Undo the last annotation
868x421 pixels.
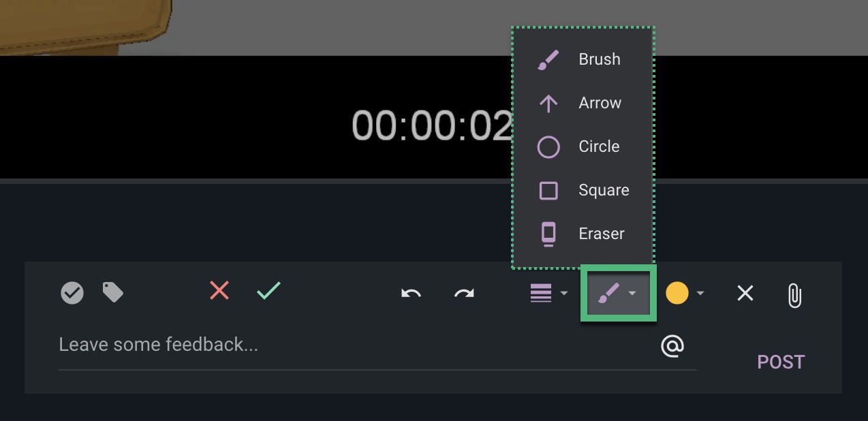point(412,293)
